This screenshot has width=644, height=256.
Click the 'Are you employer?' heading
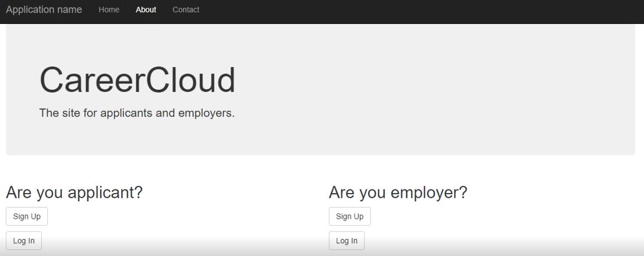(398, 192)
